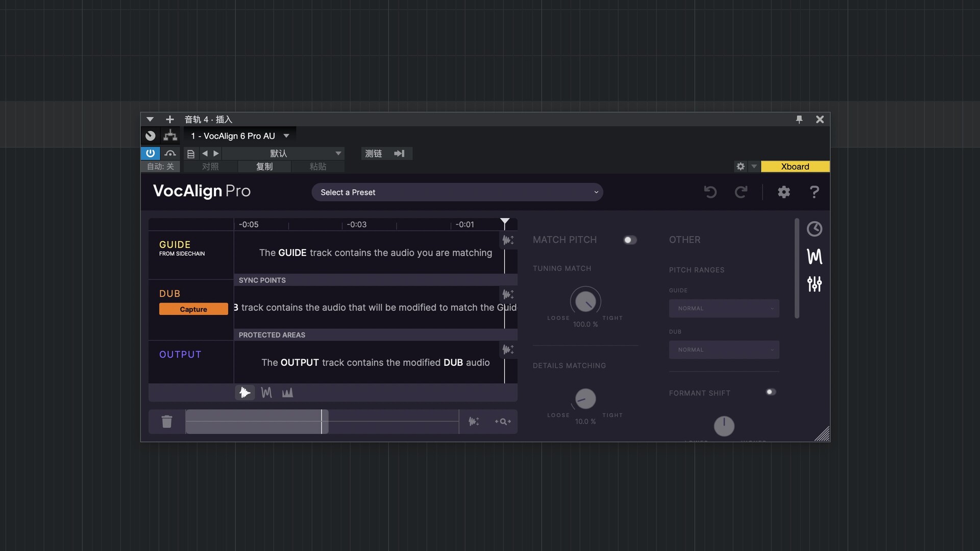The width and height of the screenshot is (980, 551).
Task: Select the waveform view icon below tracks
Action: pyautogui.click(x=245, y=392)
